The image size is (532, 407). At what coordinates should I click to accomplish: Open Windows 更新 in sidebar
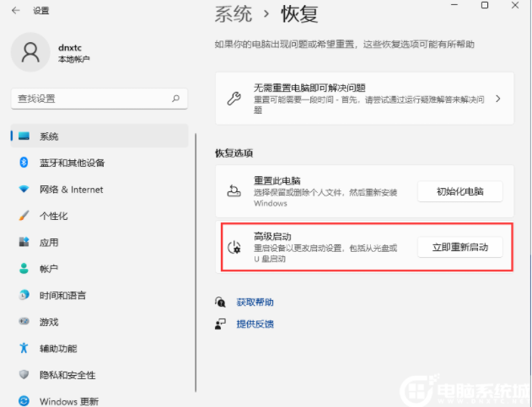click(68, 401)
